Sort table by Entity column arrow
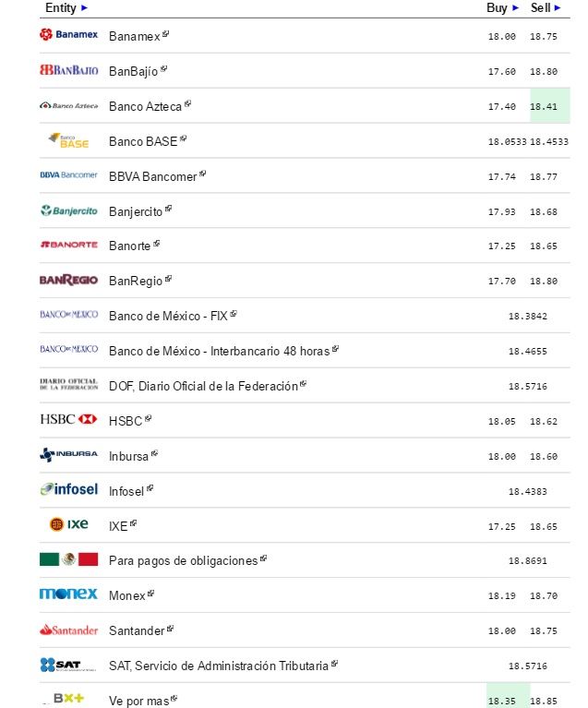This screenshot has height=708, width=588. coord(85,8)
